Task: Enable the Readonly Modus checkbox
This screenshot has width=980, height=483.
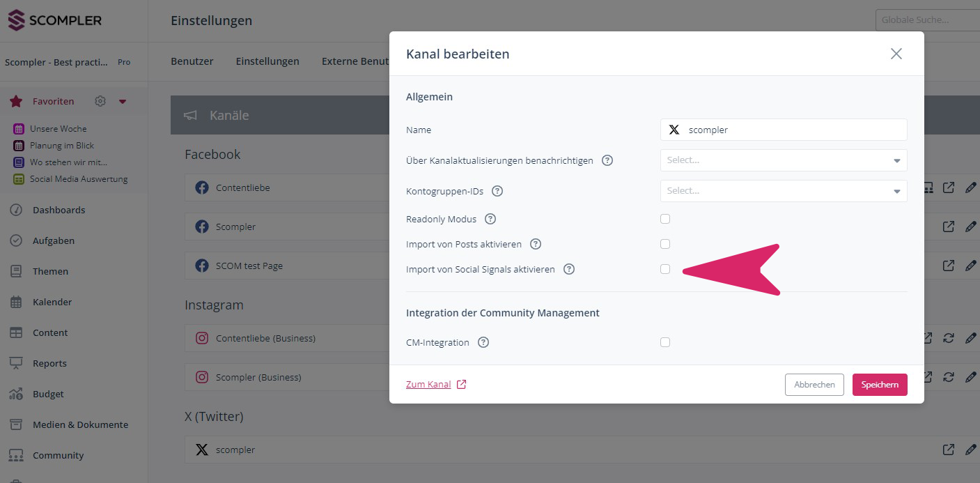Action: click(665, 219)
